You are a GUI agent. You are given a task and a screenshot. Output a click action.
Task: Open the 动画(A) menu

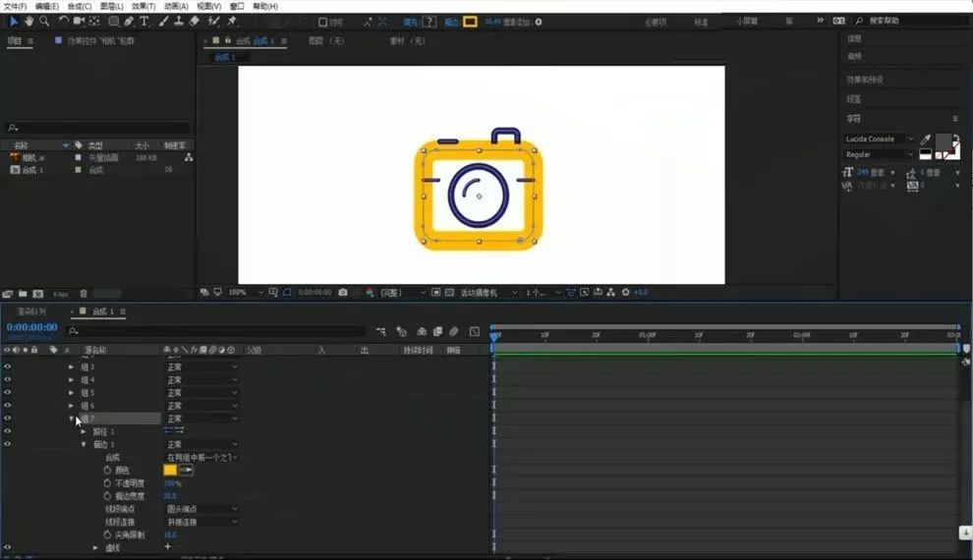click(x=176, y=6)
